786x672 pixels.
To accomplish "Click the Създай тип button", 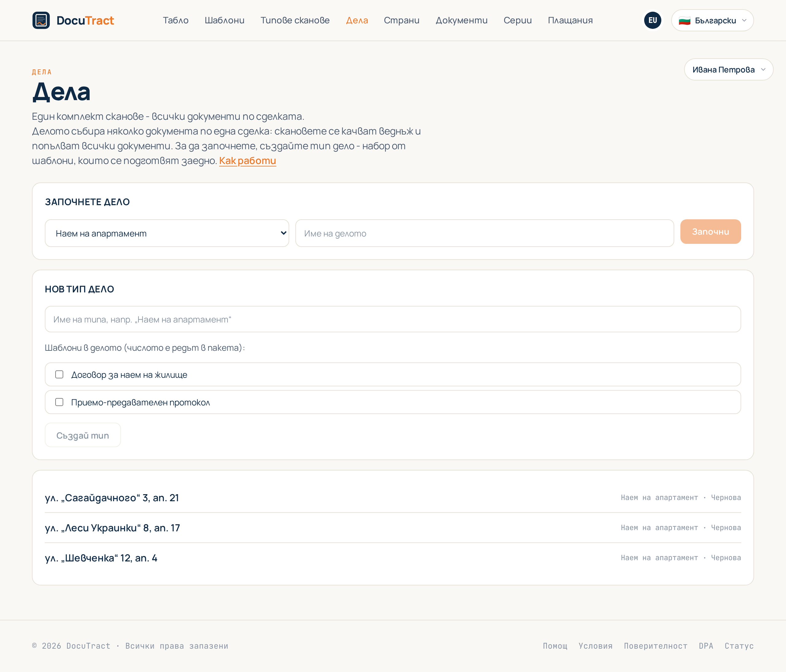I will [83, 435].
